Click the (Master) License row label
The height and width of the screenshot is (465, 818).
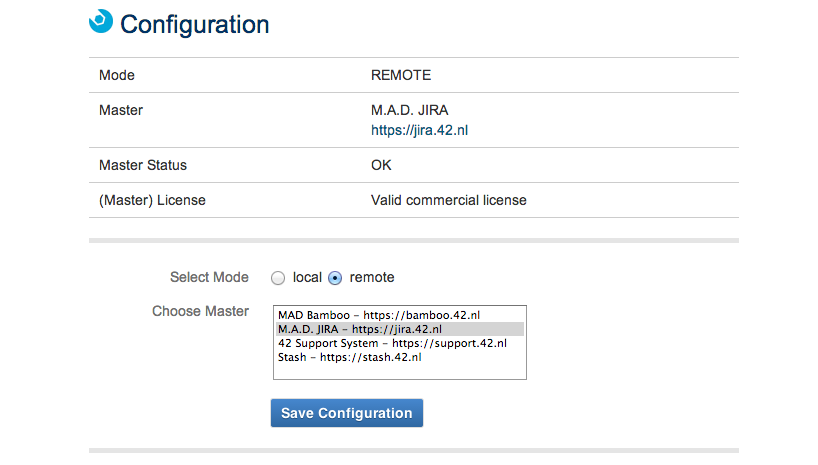pos(152,200)
